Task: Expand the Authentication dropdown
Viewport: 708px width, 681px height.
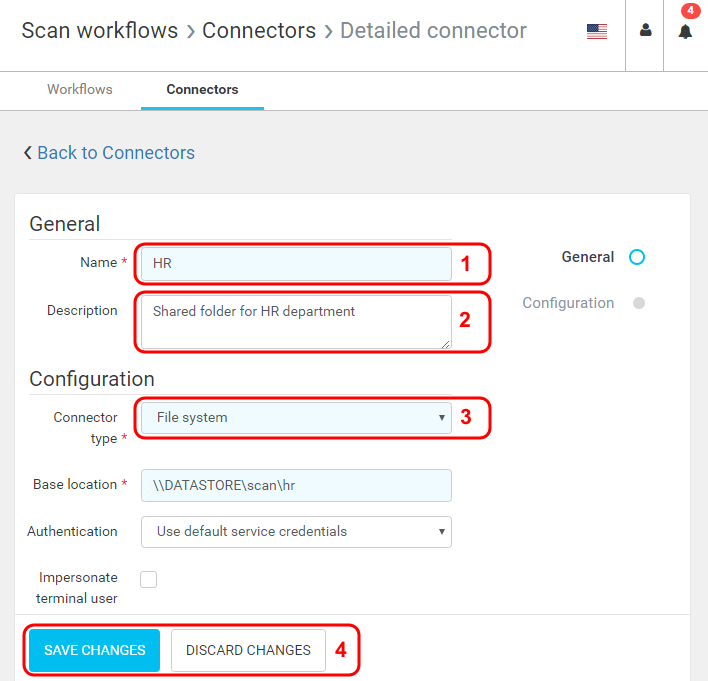Action: [x=296, y=532]
